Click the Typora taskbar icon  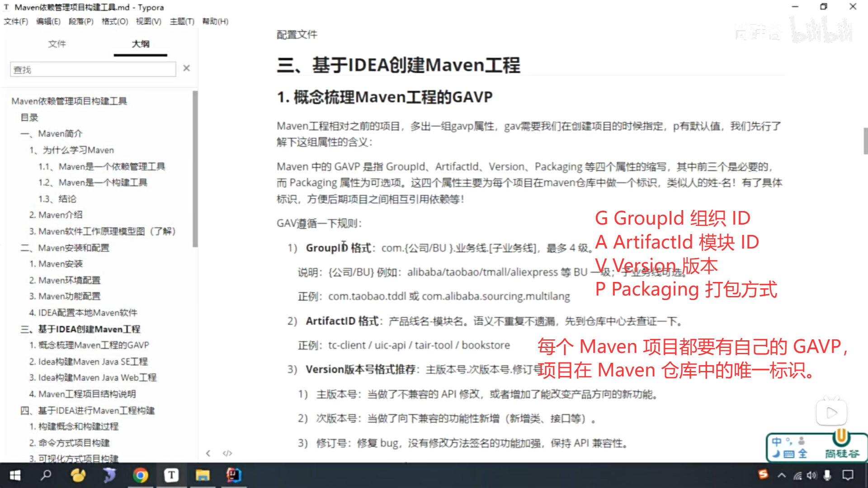[171, 475]
